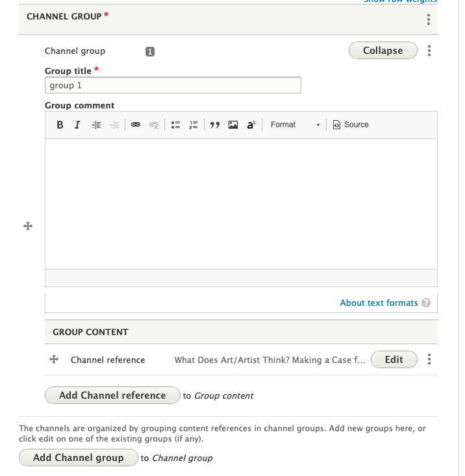The image size is (465, 476).
Task: Open options menu next to Collapse button
Action: (x=429, y=51)
